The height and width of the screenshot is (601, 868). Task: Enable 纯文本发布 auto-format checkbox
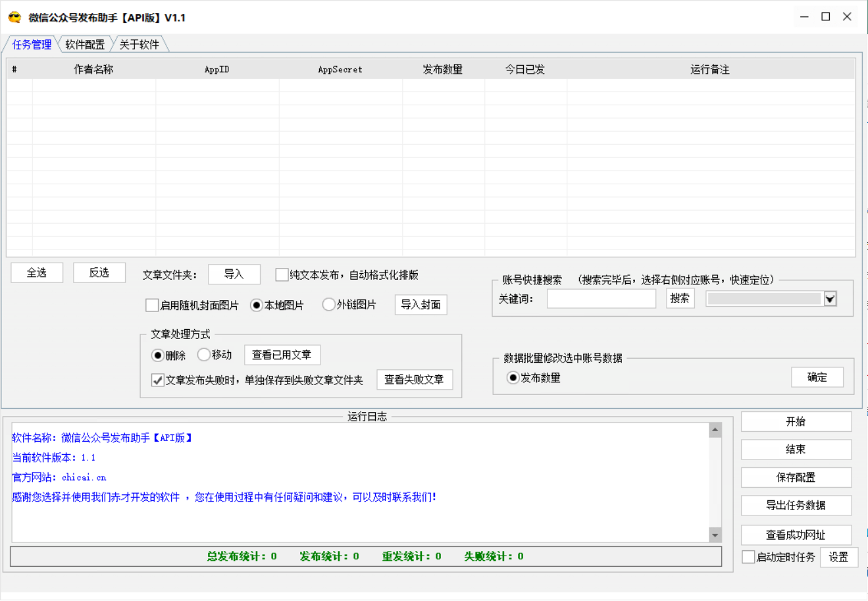pos(282,274)
